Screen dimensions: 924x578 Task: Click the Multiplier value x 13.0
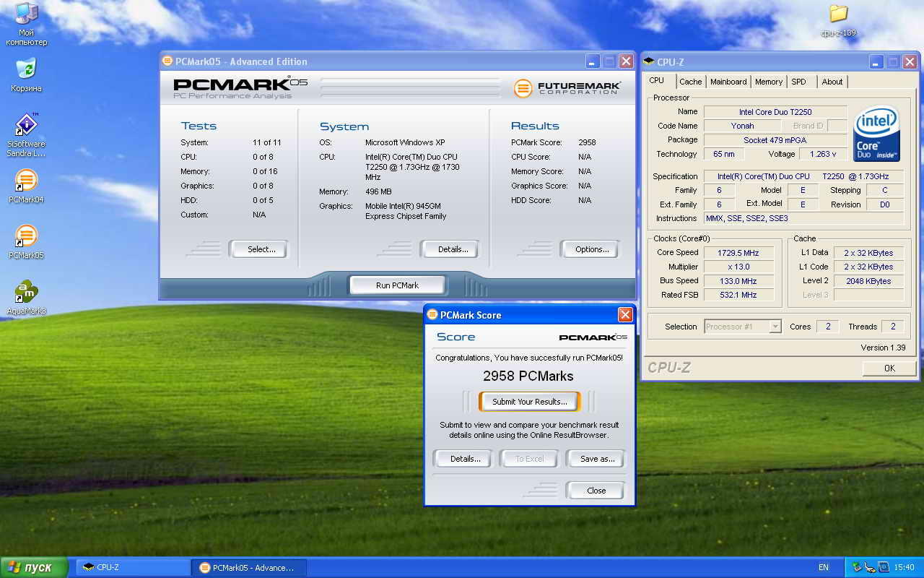tap(738, 267)
